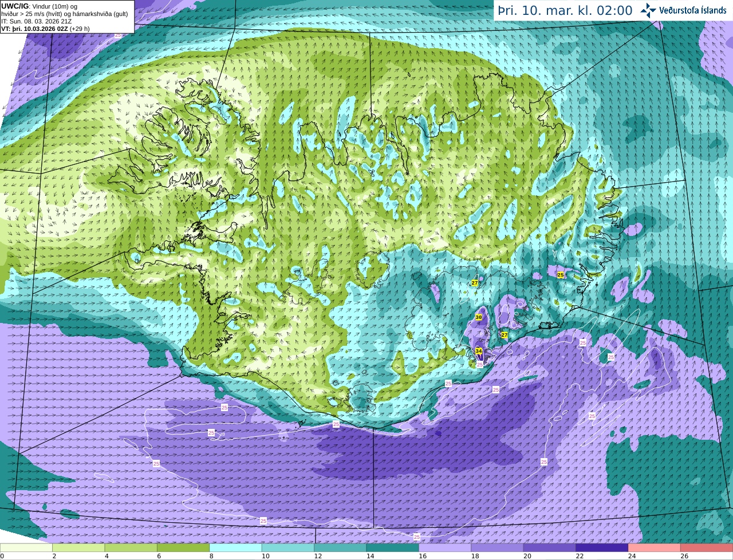Pick the violet 20–22 scale swatch
The height and width of the screenshot is (560, 733).
[x=550, y=547]
